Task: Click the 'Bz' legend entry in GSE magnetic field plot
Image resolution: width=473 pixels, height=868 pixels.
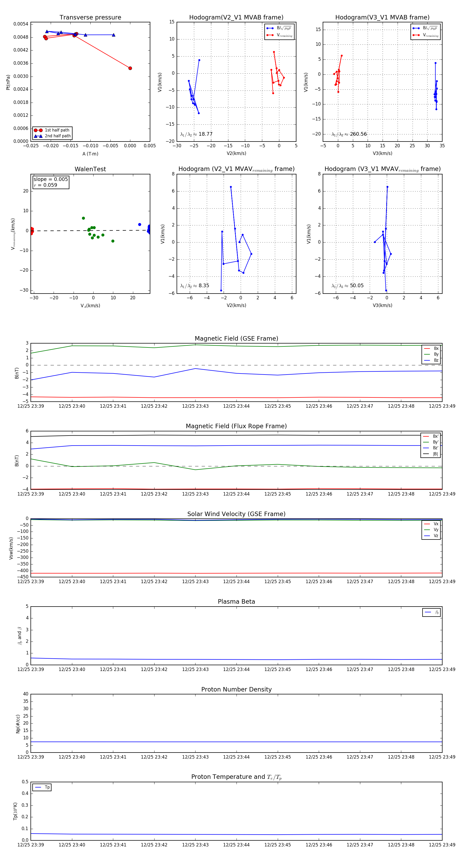Action: [x=431, y=360]
